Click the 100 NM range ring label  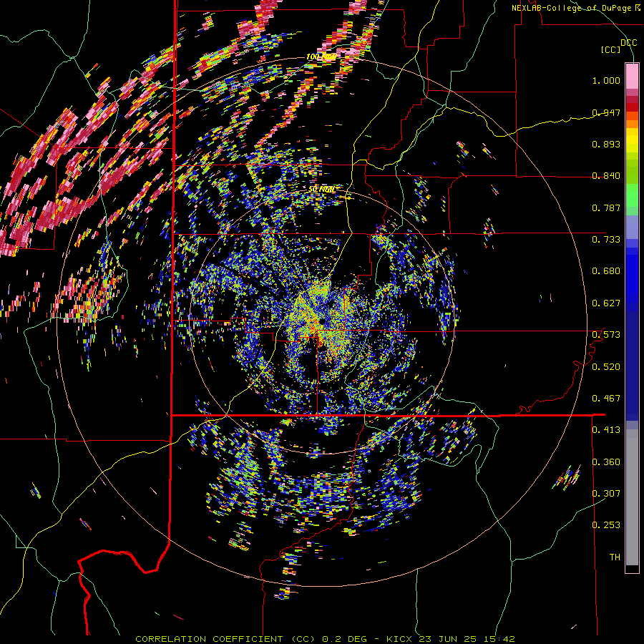pos(321,57)
